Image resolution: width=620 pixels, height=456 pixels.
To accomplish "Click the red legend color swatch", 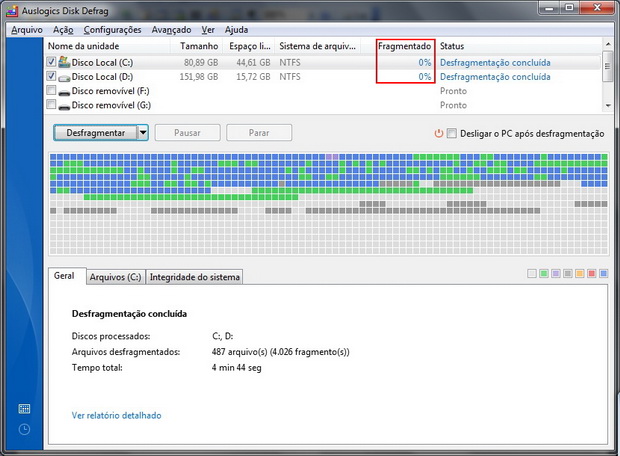I will pos(592,274).
